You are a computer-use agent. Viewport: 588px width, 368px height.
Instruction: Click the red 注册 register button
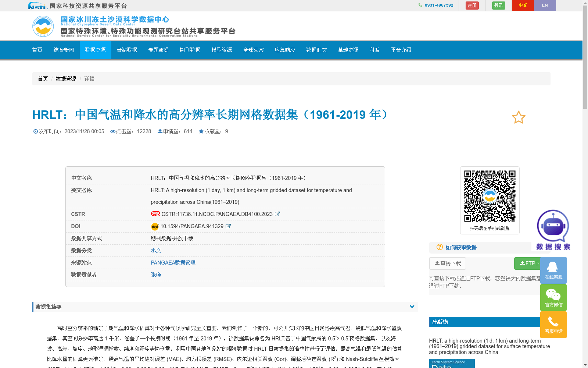(x=472, y=6)
